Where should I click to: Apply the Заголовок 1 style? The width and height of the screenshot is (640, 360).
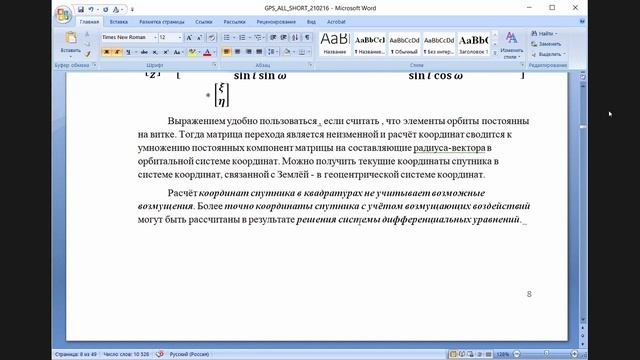[x=473, y=44]
